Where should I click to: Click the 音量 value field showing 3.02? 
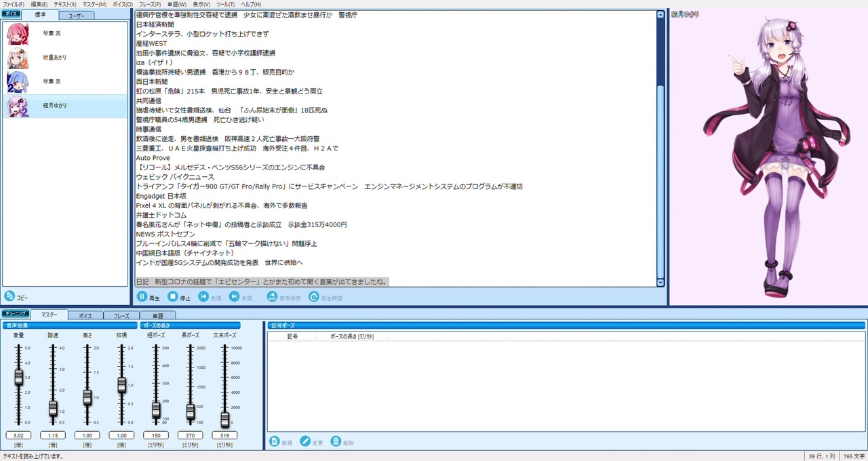click(18, 435)
